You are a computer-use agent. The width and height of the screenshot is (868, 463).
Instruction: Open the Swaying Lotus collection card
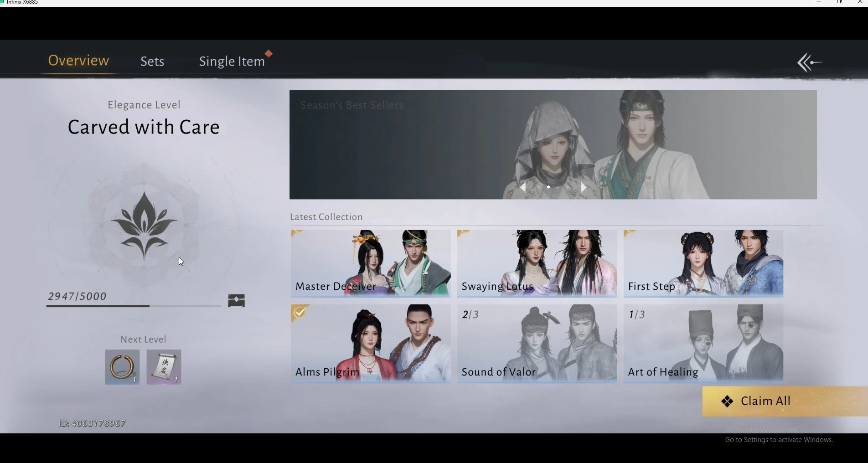coord(537,263)
